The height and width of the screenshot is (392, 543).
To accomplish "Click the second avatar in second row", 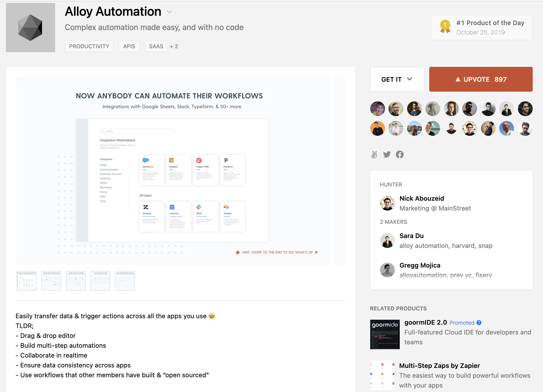I will coord(396,128).
